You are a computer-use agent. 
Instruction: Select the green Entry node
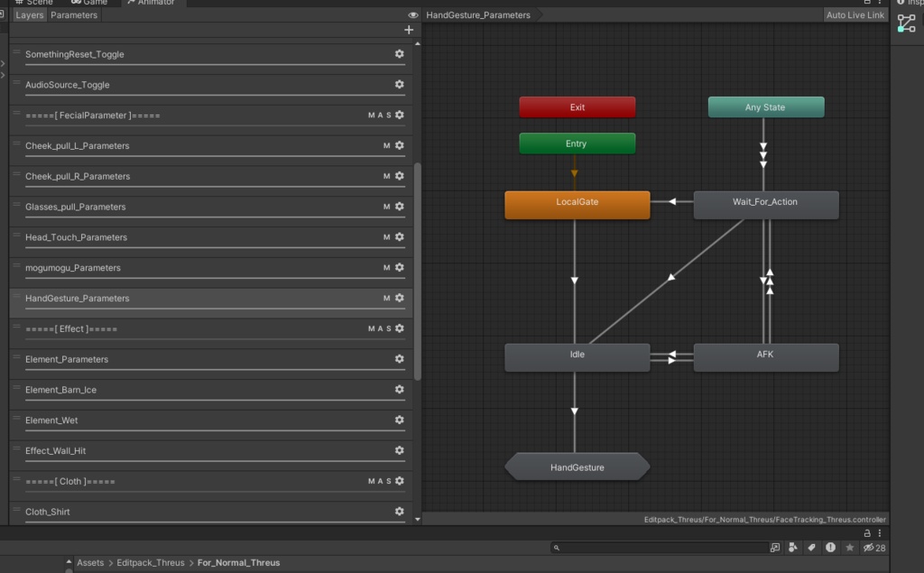(x=577, y=143)
